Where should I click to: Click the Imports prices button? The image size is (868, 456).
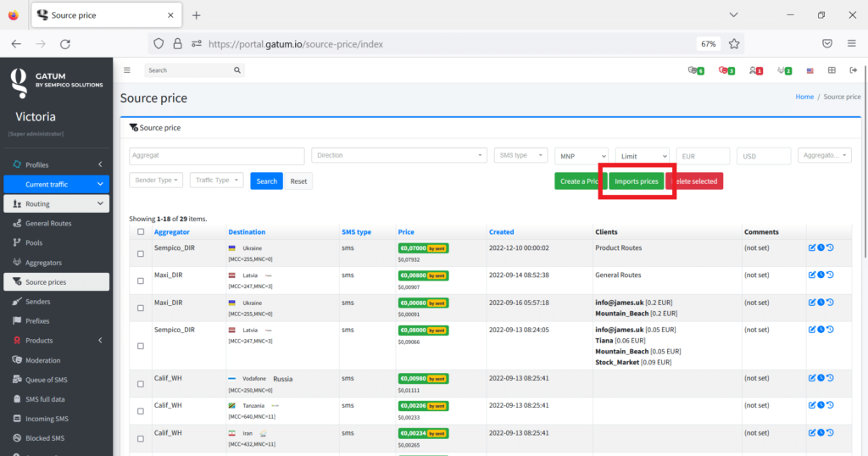(x=636, y=181)
